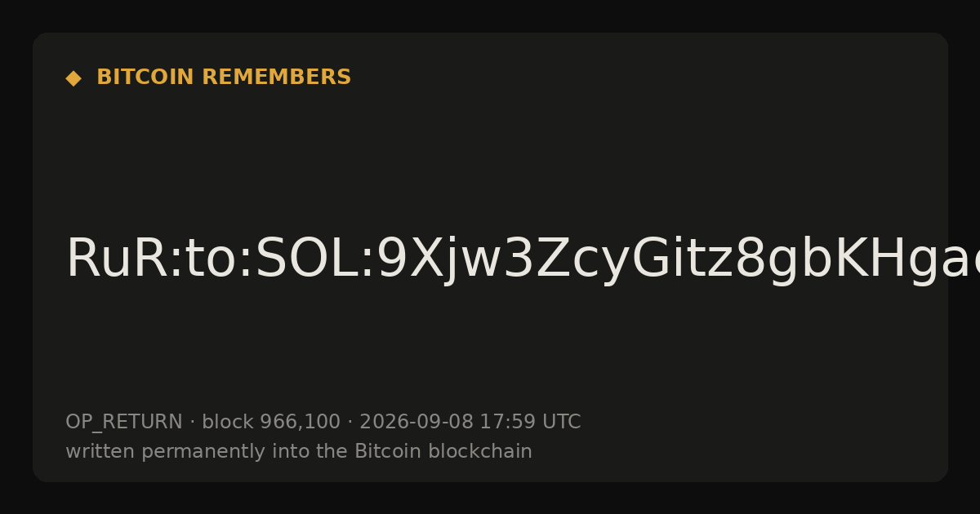Click the empty area below the header
Image resolution: width=980 pixels, height=514 pixels.
point(490,155)
